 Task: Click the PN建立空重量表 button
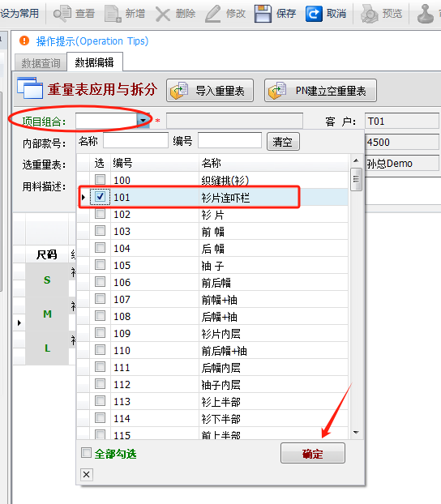320,91
